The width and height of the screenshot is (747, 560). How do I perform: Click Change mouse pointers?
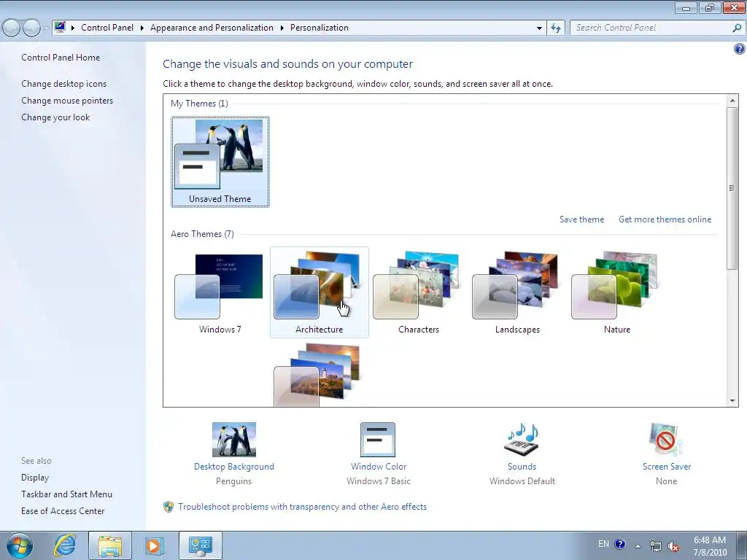pos(67,101)
